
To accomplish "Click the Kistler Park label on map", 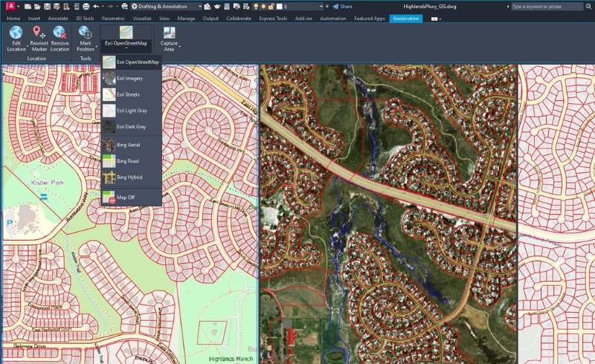I will click(x=48, y=183).
